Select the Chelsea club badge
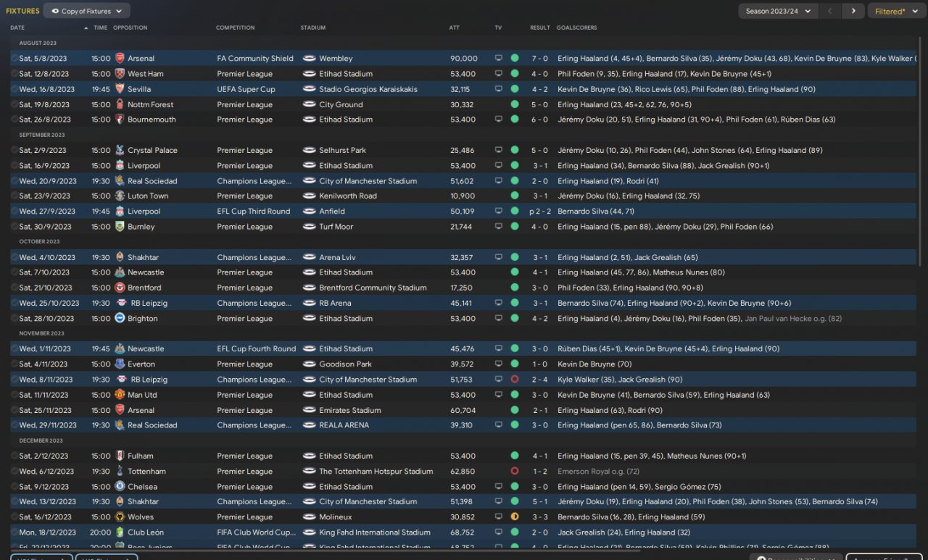The width and height of the screenshot is (928, 560). click(x=120, y=487)
